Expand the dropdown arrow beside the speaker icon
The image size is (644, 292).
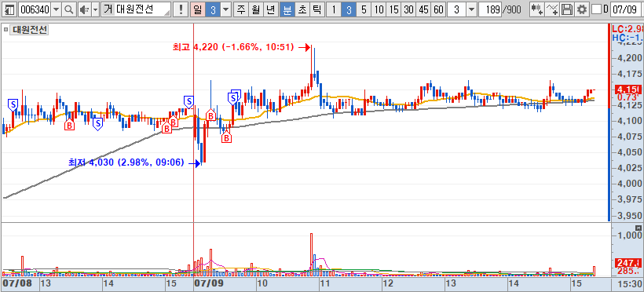tap(95, 9)
